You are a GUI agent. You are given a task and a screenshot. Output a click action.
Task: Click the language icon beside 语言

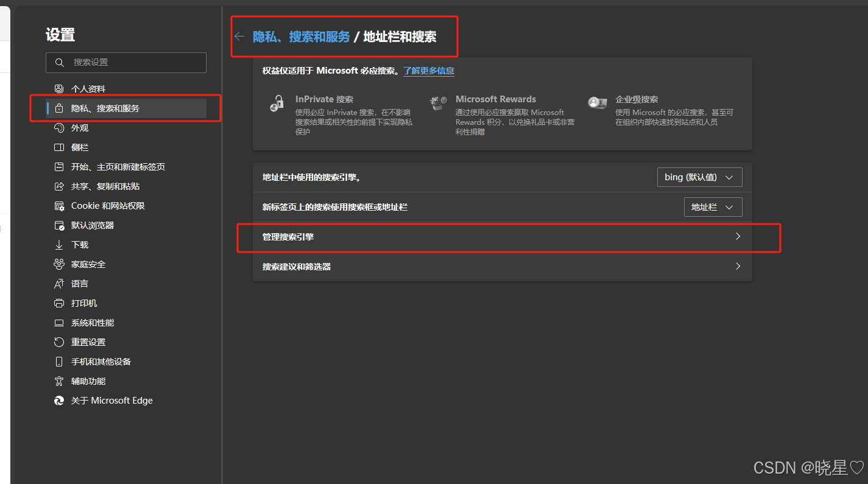59,284
